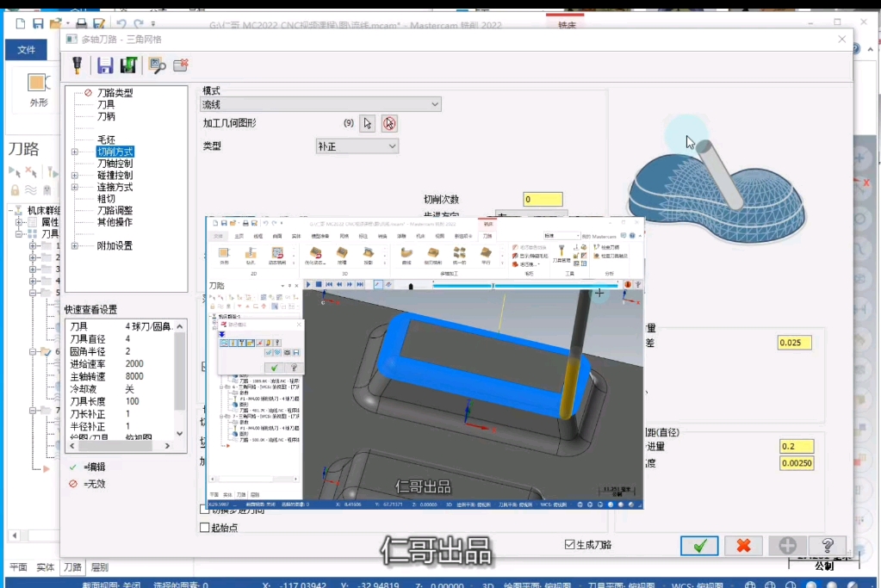Open the preview magnifier icon
The height and width of the screenshot is (588, 881).
pyautogui.click(x=157, y=66)
